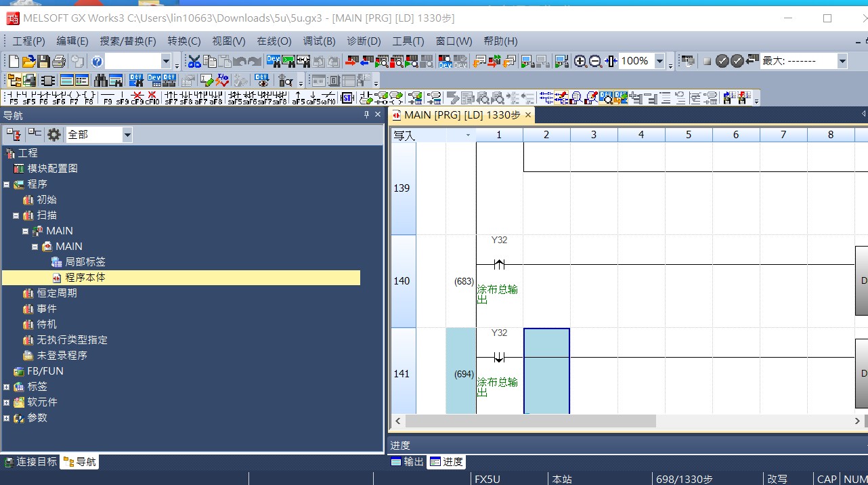Expand the 软元件 tree node
Screen dimensions: 868x485
[7, 402]
